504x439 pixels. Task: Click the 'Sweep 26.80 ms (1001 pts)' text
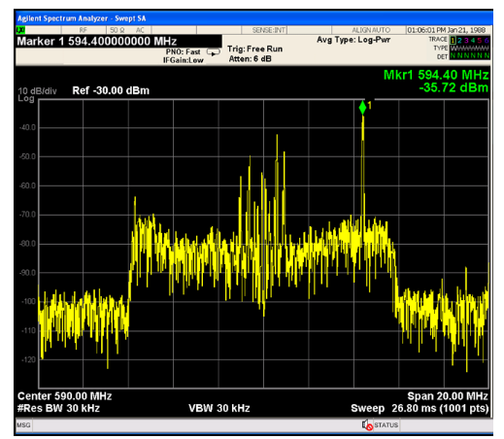click(420, 408)
